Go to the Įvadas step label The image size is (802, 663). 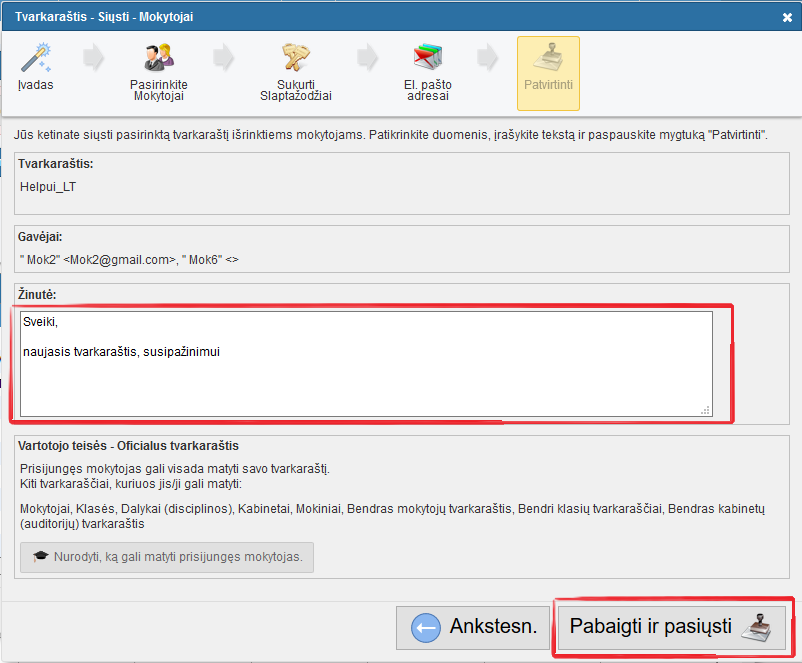pyautogui.click(x=36, y=85)
